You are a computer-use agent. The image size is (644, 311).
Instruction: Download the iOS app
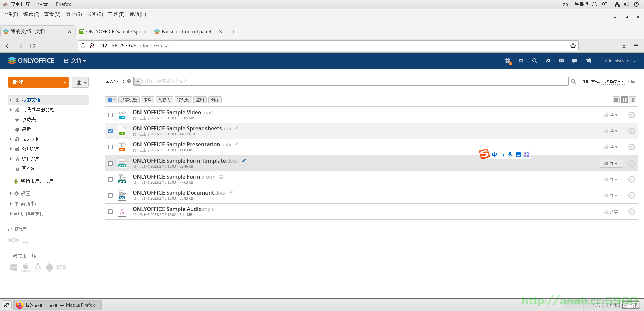(x=61, y=267)
